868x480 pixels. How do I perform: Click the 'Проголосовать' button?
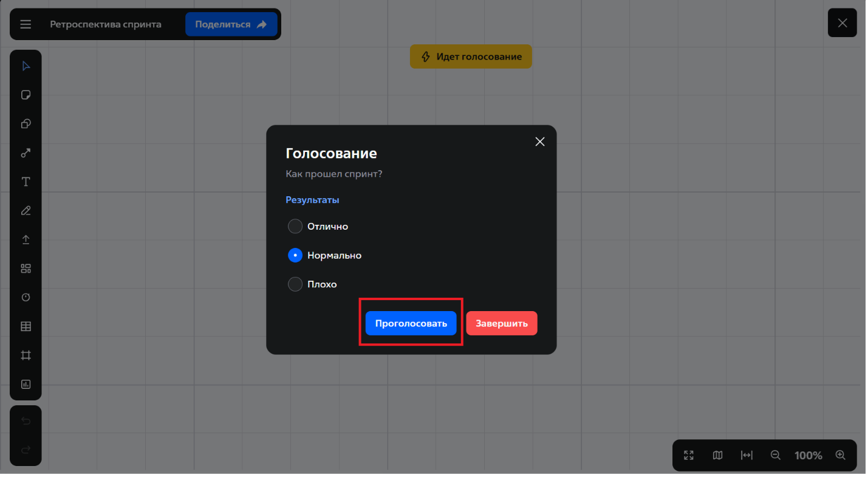coord(411,323)
